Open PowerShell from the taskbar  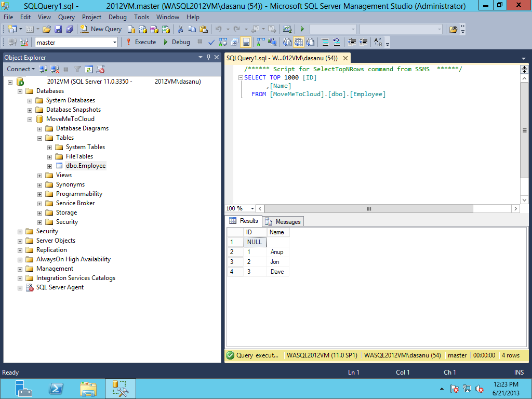(57, 389)
